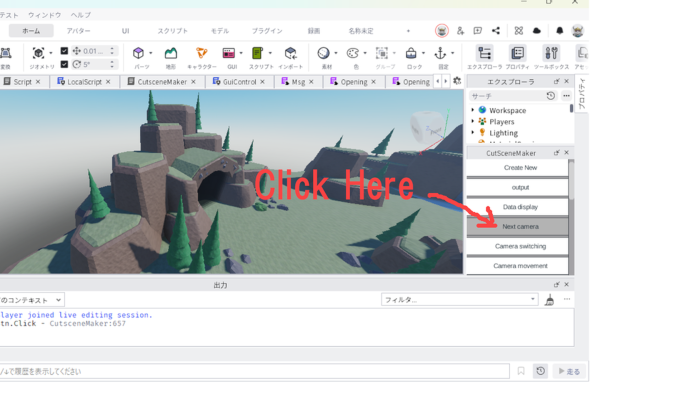Click the command bar bookmark icon
Image resolution: width=700 pixels, height=394 pixels.
coord(521,371)
